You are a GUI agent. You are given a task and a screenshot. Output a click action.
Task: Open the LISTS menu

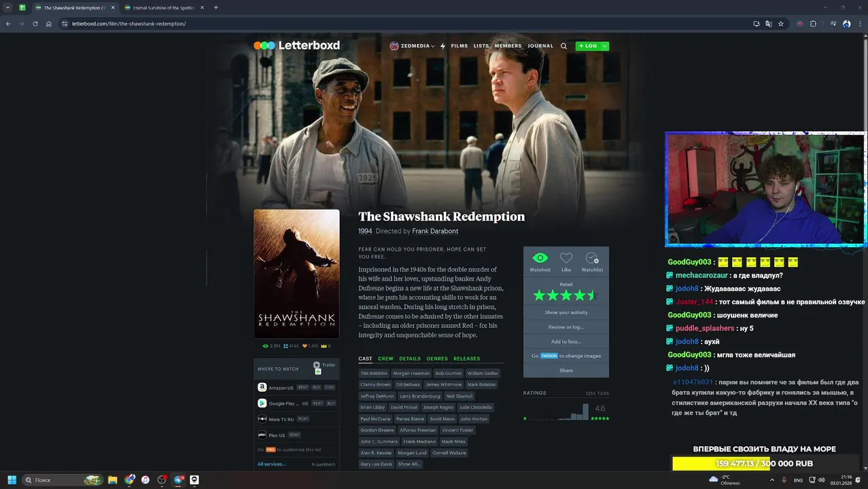coord(481,46)
